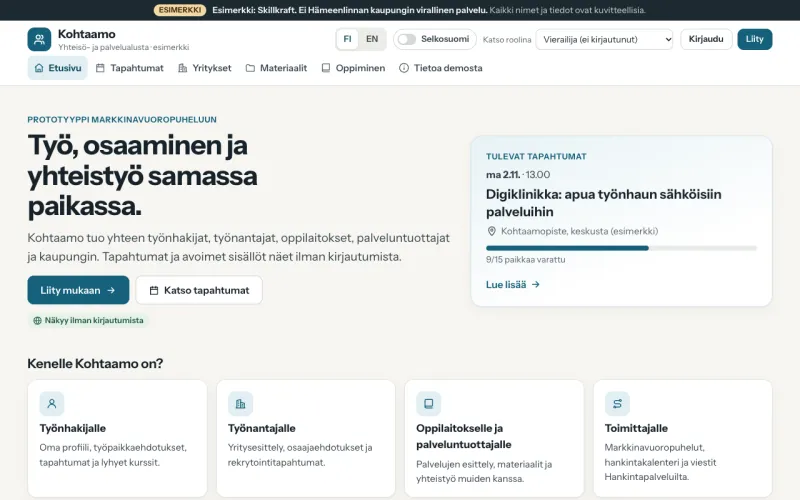Viewport: 800px width, 500px height.
Task: Open the Tietoa demosta tab
Action: 441,68
